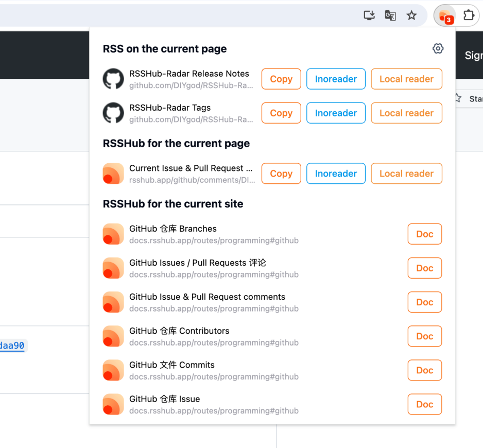Open Release Notes feed in Local reader
The width and height of the screenshot is (483, 448).
(406, 79)
